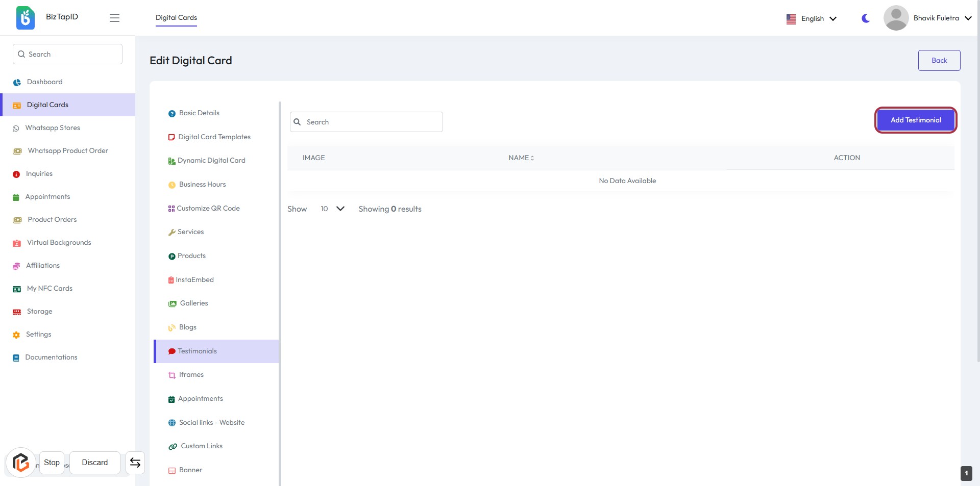Screen dimensions: 980x486
Task: Click the Storage icon in sidebar
Action: coord(17,312)
